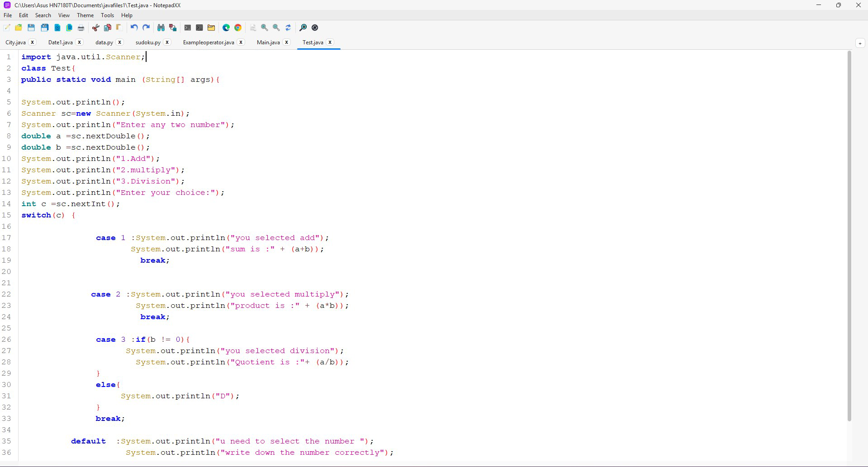The height and width of the screenshot is (467, 868).
Task: Click the Redo arrow icon
Action: pos(146,28)
